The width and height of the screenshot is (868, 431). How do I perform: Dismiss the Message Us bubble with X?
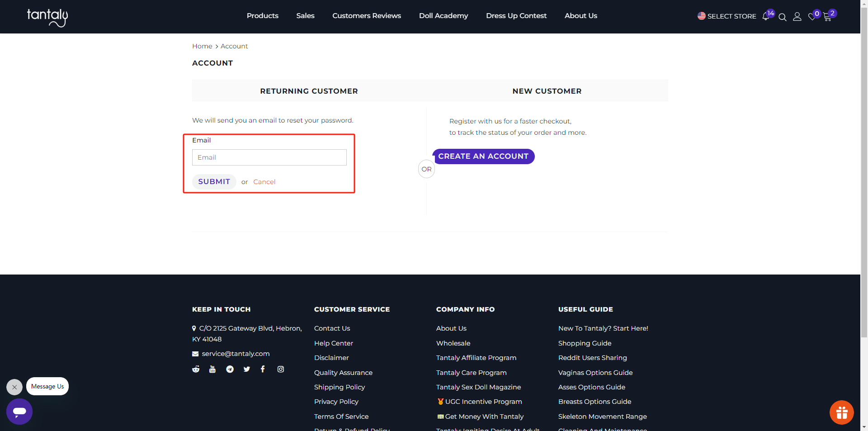point(14,387)
